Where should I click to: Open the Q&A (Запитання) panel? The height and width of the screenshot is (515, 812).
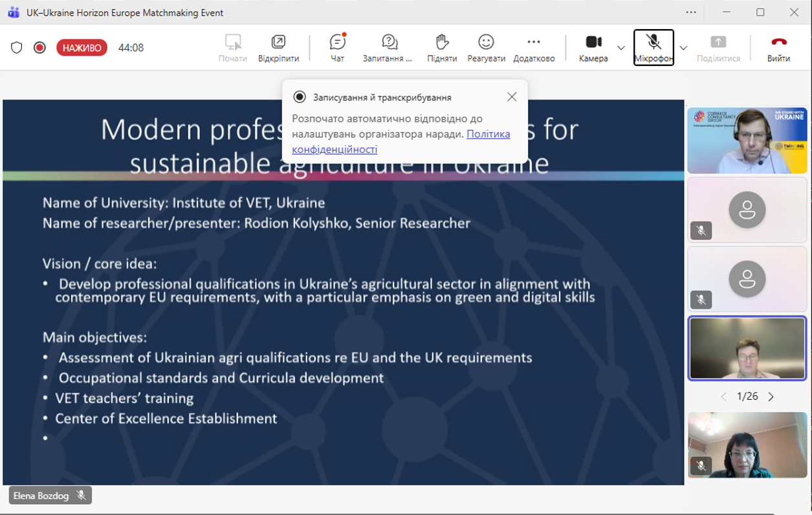click(388, 48)
